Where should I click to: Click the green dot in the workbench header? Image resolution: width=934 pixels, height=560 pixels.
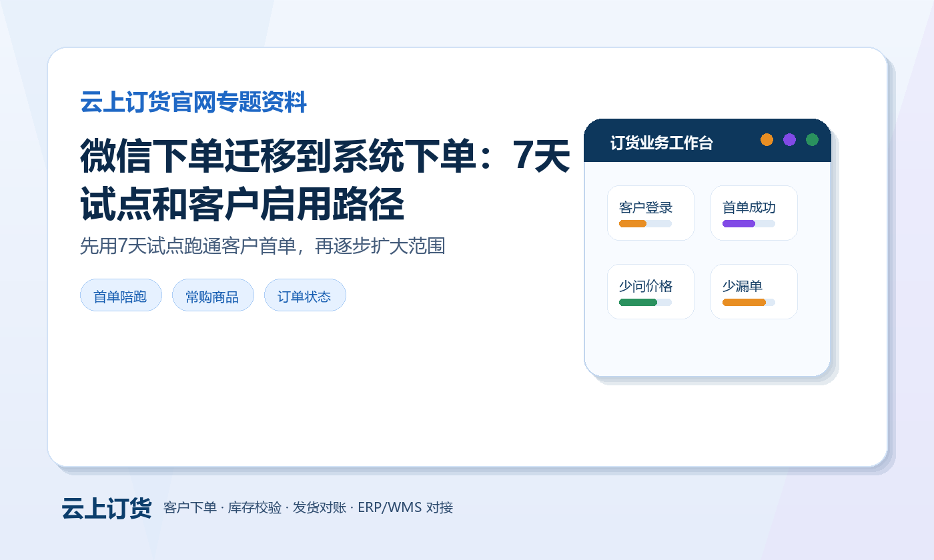[x=812, y=139]
